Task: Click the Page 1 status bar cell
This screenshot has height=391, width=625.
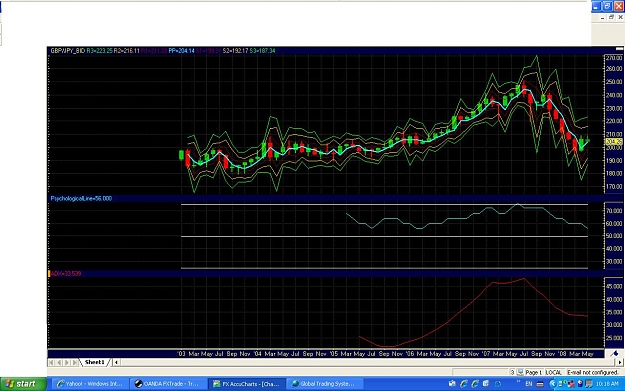Action: click(534, 372)
